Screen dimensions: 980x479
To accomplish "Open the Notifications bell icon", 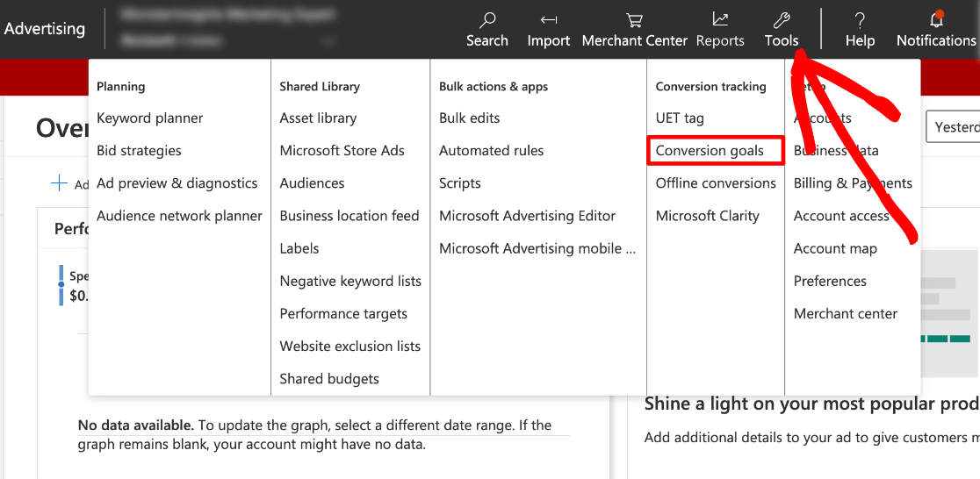I will (936, 19).
